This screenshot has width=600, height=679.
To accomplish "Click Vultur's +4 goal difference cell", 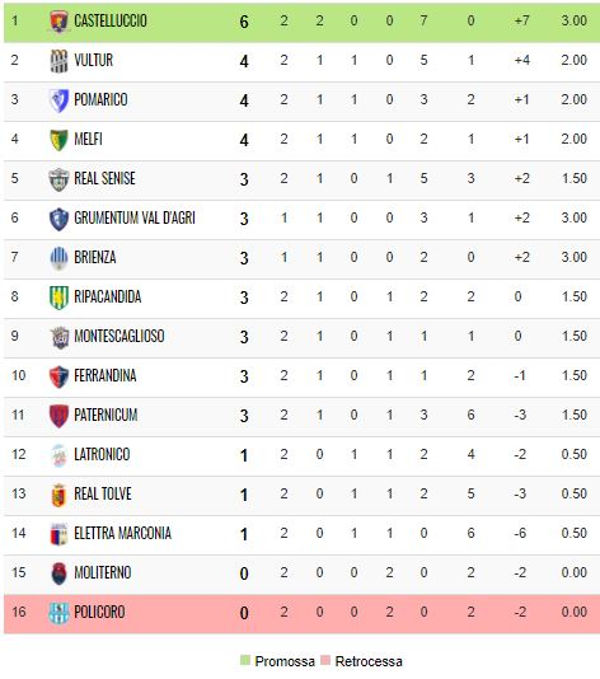I will [522, 60].
